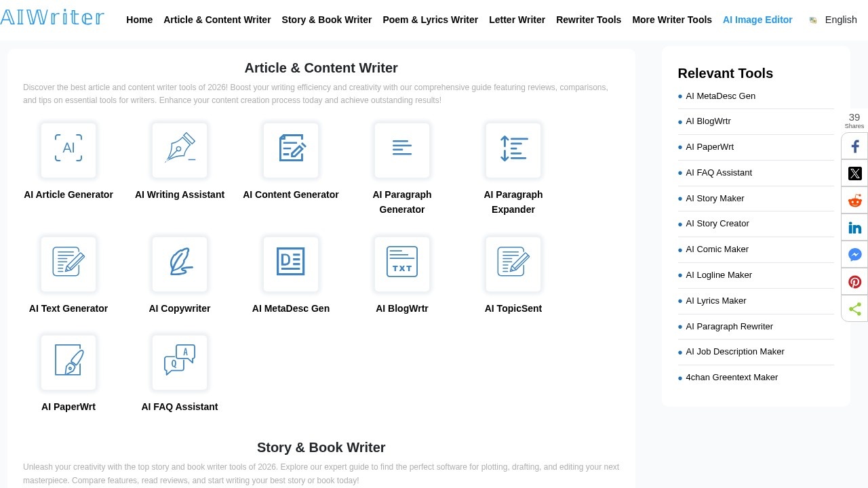Image resolution: width=868 pixels, height=488 pixels.
Task: Select the AI Article Generator icon
Action: 68,150
